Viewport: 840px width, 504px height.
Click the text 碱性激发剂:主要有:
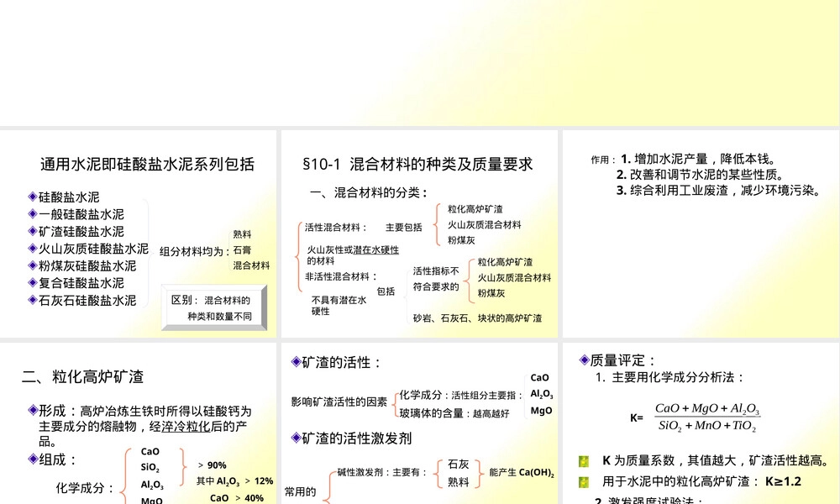382,472
